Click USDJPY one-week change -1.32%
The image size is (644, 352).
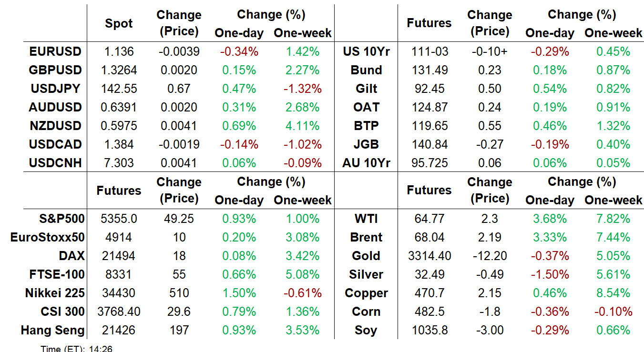[x=302, y=89]
